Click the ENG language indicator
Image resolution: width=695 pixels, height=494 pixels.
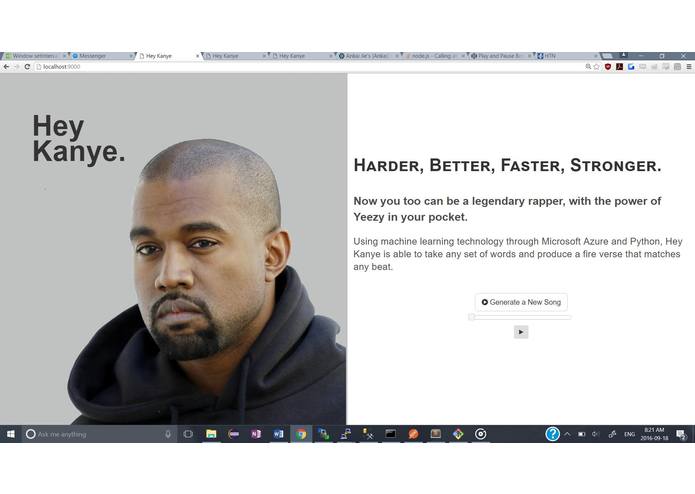pos(629,434)
